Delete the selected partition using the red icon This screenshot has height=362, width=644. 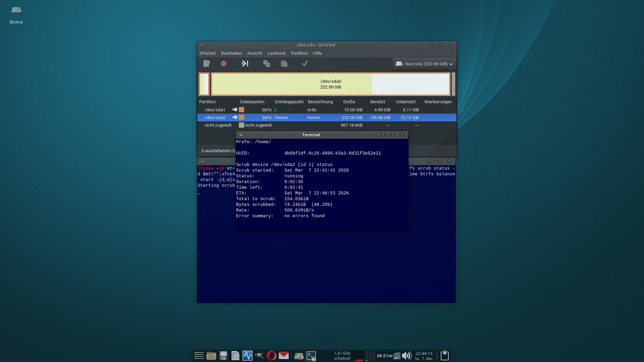coord(224,64)
